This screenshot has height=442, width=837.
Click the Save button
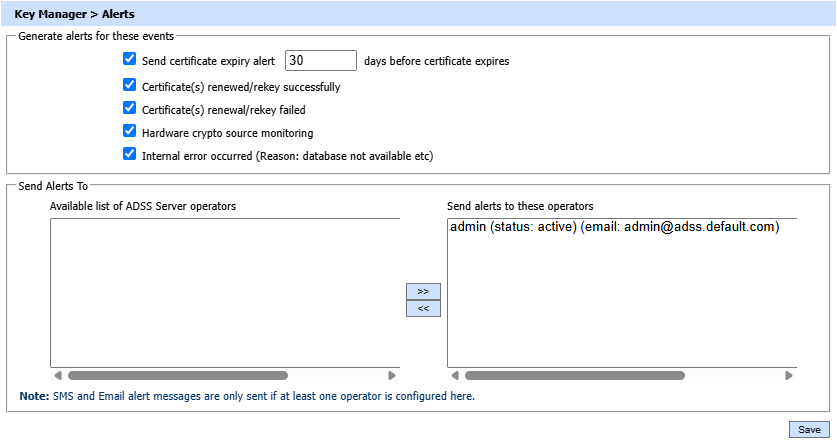pos(807,429)
